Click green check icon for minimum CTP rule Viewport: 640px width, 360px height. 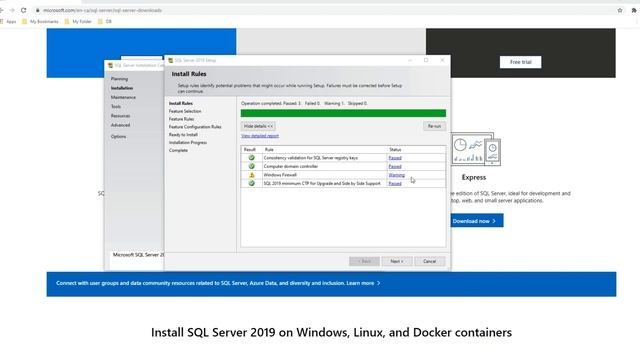pyautogui.click(x=251, y=183)
